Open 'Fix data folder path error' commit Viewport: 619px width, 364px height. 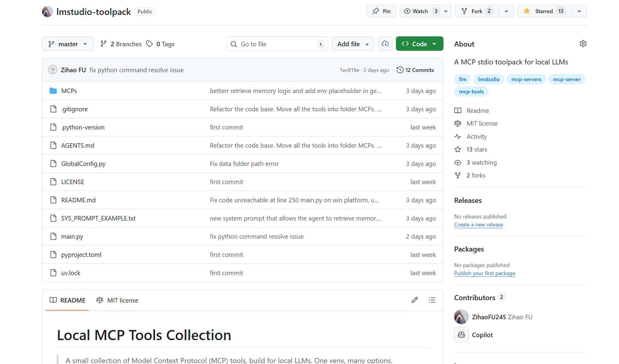244,164
